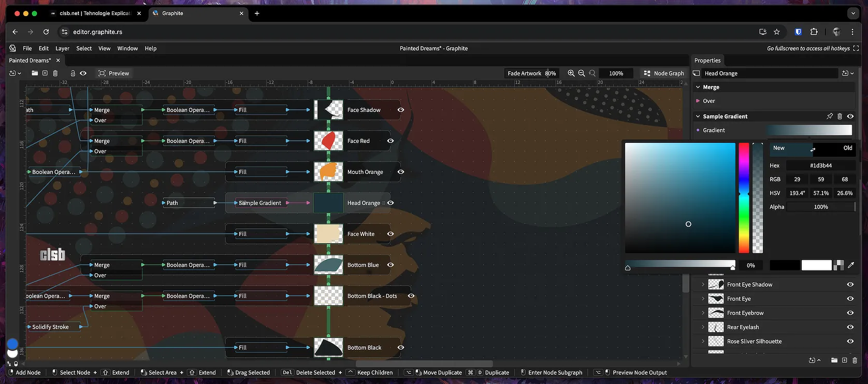Open the Window menu

127,49
